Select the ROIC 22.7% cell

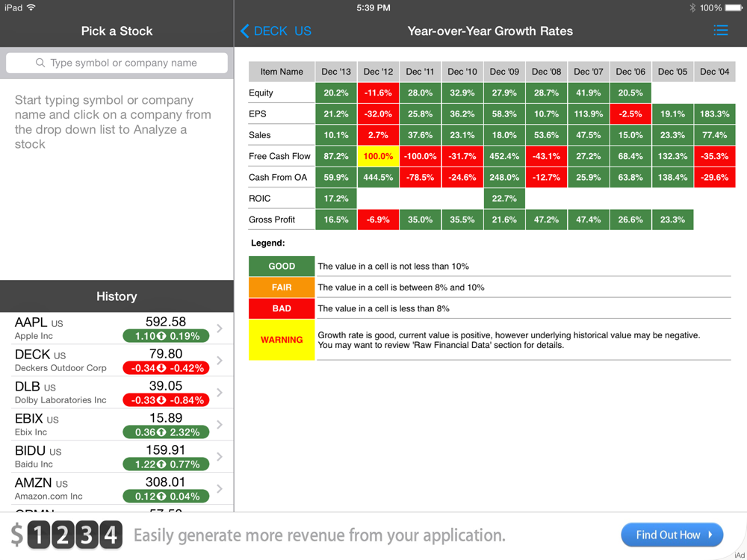point(504,199)
